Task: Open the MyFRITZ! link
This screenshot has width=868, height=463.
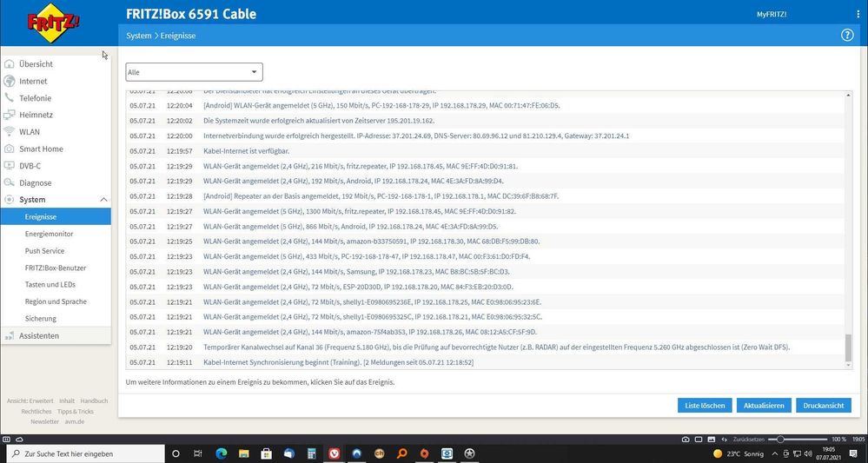Action: pos(772,15)
